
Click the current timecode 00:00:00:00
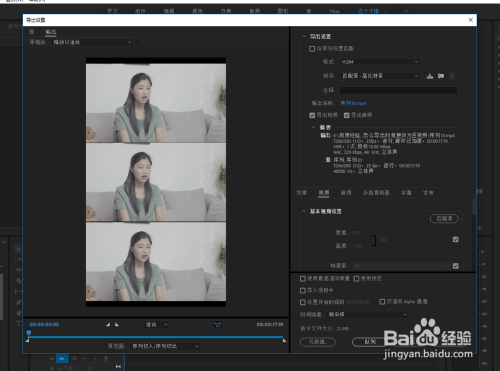[x=44, y=324]
